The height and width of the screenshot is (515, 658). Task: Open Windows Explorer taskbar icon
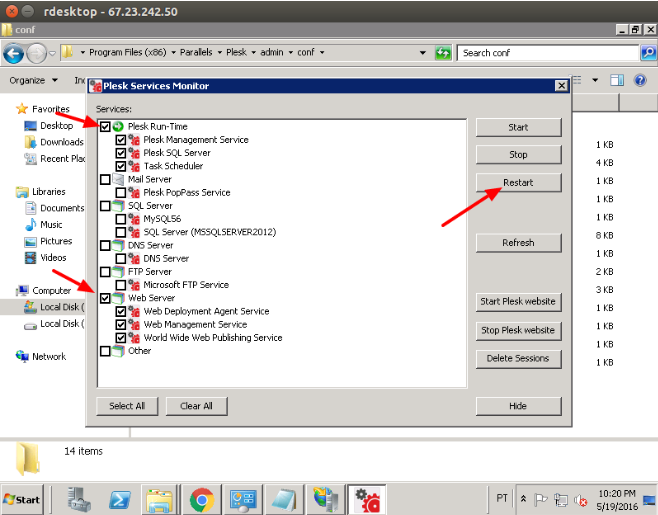pyautogui.click(x=160, y=499)
